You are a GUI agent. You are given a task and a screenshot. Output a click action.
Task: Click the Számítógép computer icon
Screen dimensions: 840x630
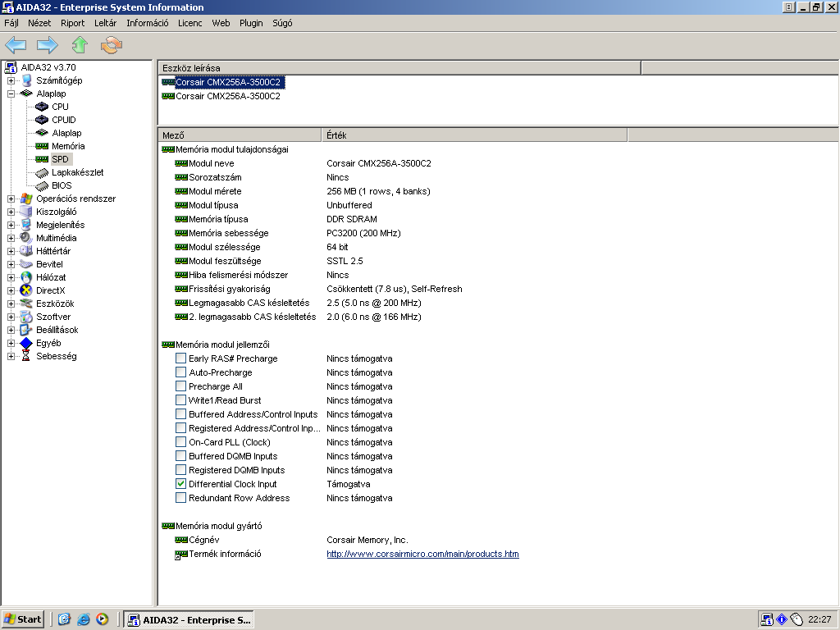point(26,80)
